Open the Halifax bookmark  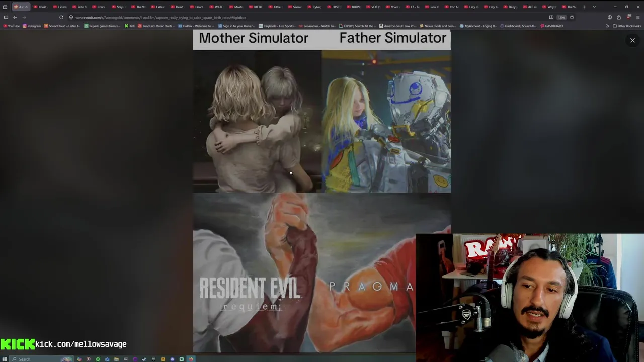pyautogui.click(x=196, y=26)
